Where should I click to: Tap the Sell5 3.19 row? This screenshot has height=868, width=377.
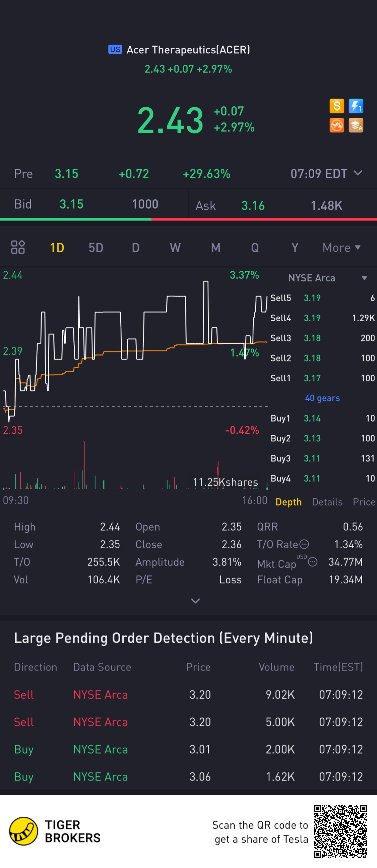(322, 298)
